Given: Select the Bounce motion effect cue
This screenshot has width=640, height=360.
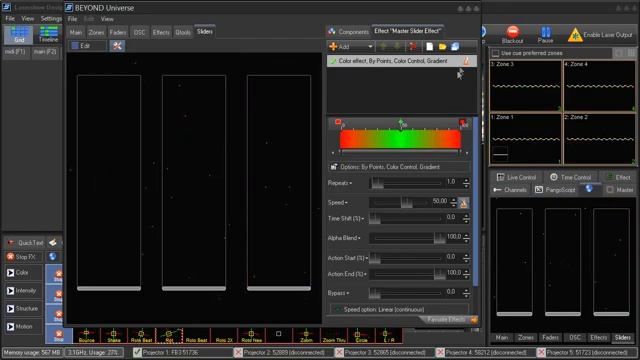Looking at the screenshot, I should [86, 336].
